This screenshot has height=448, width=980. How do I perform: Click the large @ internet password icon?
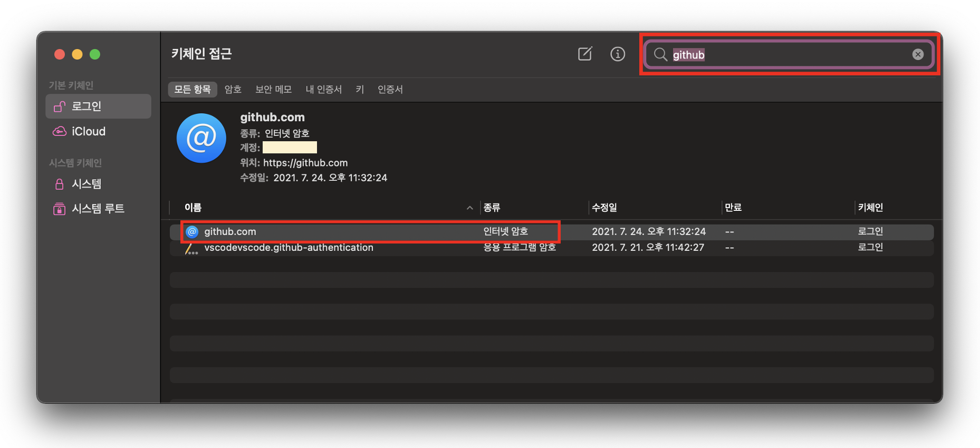pos(201,138)
